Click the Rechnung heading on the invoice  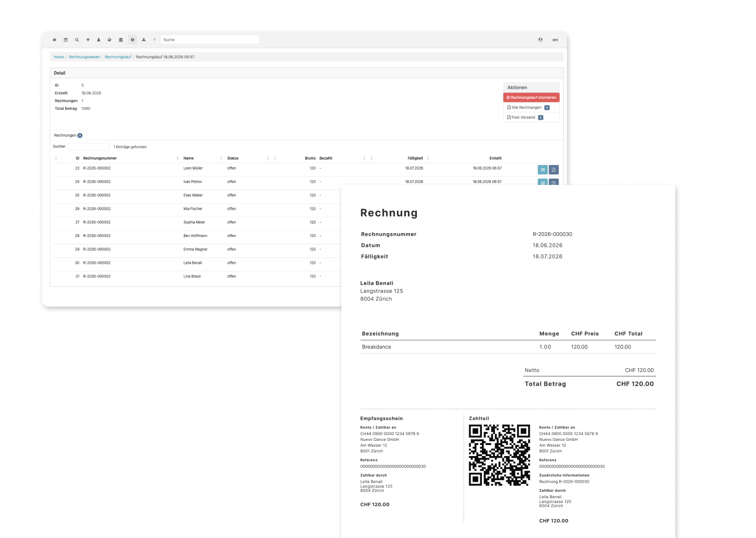(389, 213)
